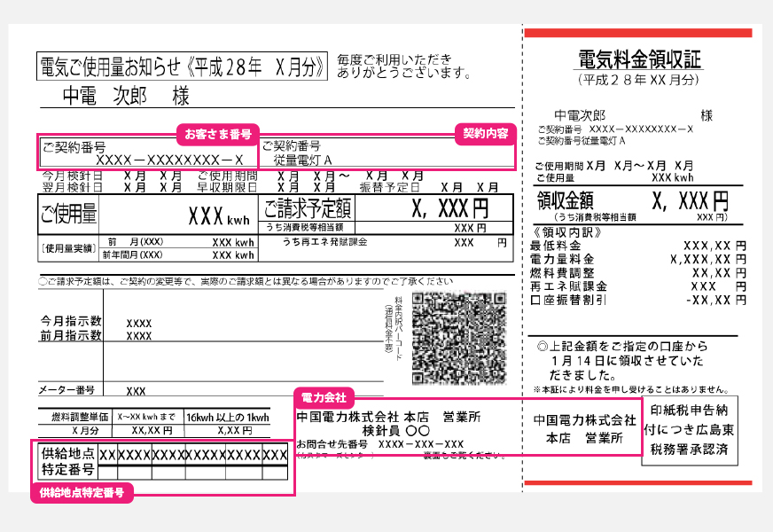Click the 領収金額 amount on receipt
Viewport: 773px width, 532px height.
click(634, 201)
